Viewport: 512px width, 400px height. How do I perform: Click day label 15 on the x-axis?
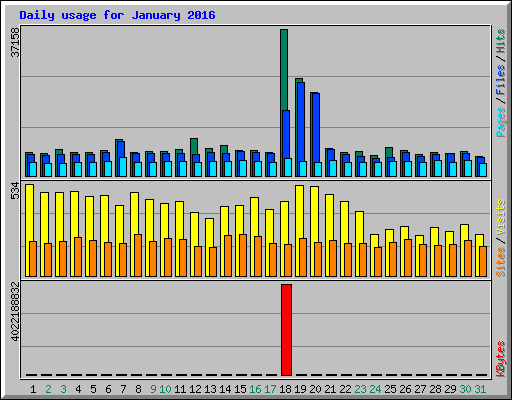tap(240, 389)
